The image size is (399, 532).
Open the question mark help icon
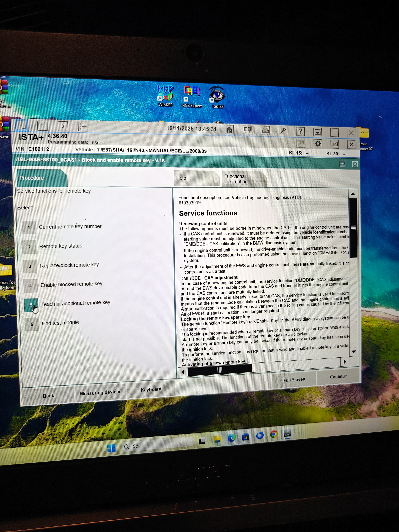click(x=300, y=132)
